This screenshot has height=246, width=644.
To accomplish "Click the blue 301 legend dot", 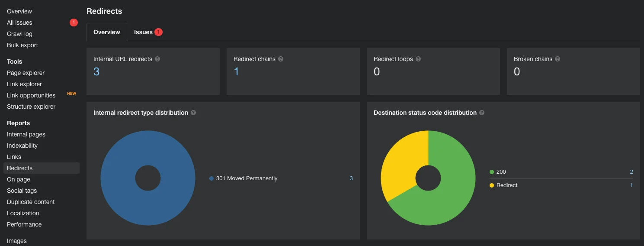I will click(x=211, y=178).
